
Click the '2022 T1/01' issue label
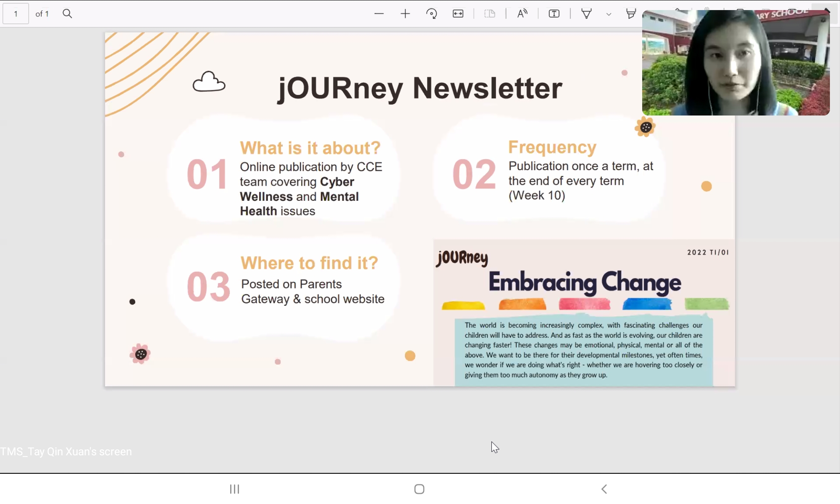point(708,252)
